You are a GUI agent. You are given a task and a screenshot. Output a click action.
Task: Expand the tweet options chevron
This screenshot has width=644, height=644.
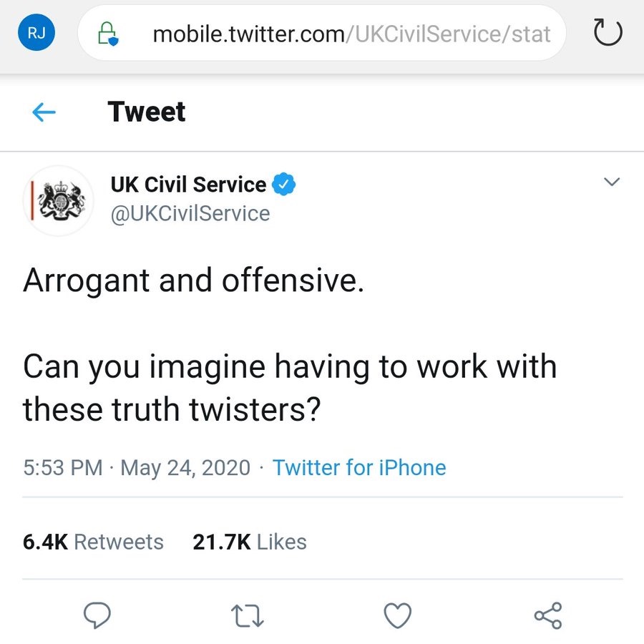[x=610, y=182]
